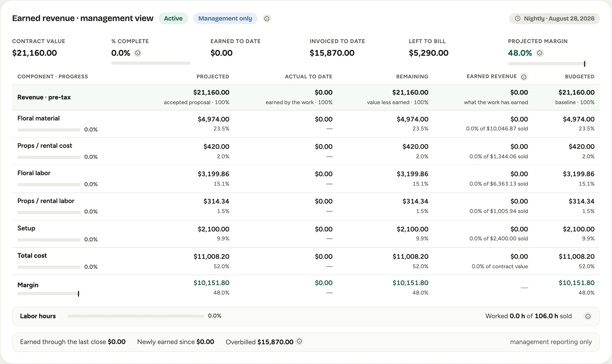The image size is (612, 364).
Task: Click the clock icon in the Nightly date pill
Action: click(517, 19)
